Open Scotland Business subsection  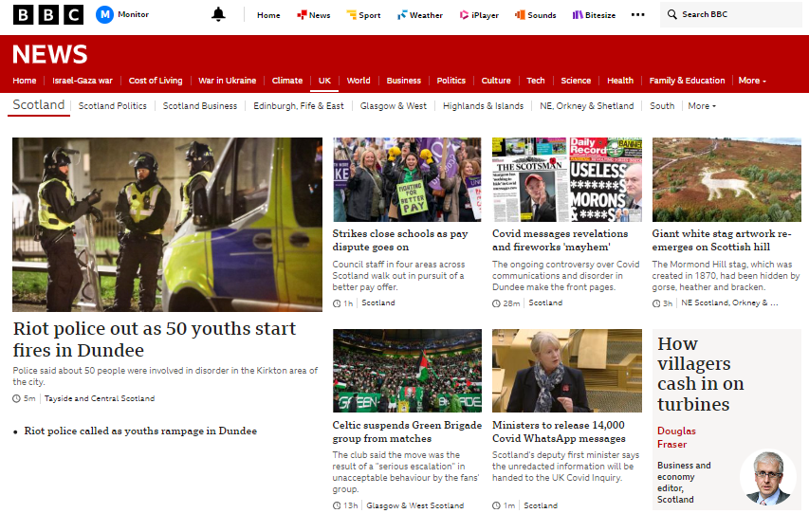(x=200, y=106)
